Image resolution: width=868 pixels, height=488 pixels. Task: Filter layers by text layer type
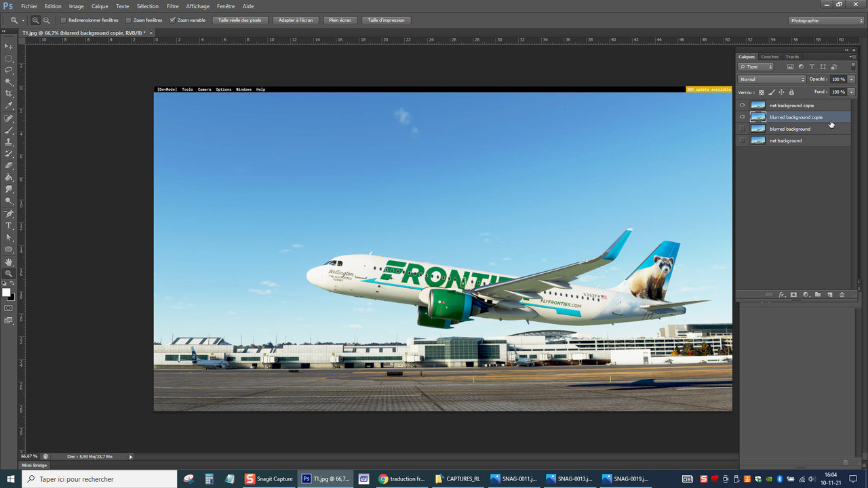[812, 67]
